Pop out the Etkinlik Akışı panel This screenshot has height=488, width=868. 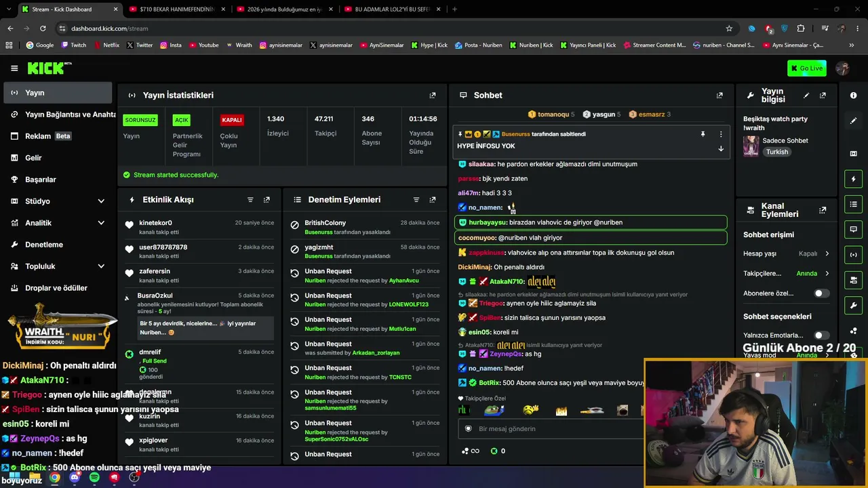[x=267, y=200]
